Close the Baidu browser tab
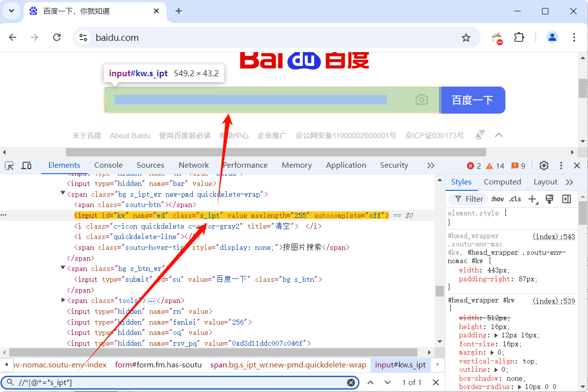Viewport: 588px width, 392px height. click(156, 11)
